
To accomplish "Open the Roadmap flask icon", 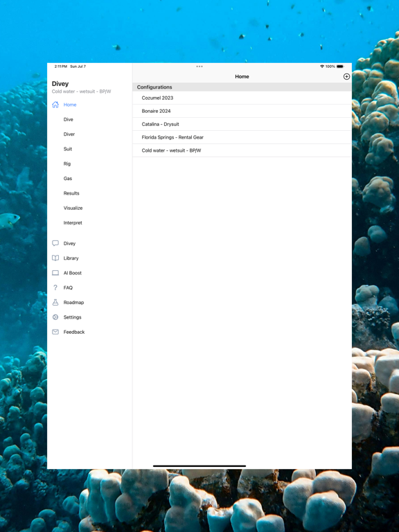I will pyautogui.click(x=55, y=302).
